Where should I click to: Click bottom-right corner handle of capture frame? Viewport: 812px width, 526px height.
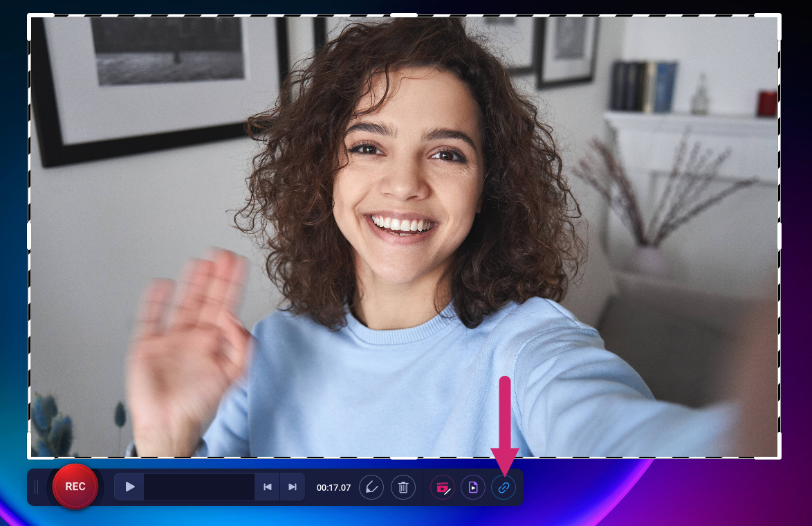[x=779, y=457]
